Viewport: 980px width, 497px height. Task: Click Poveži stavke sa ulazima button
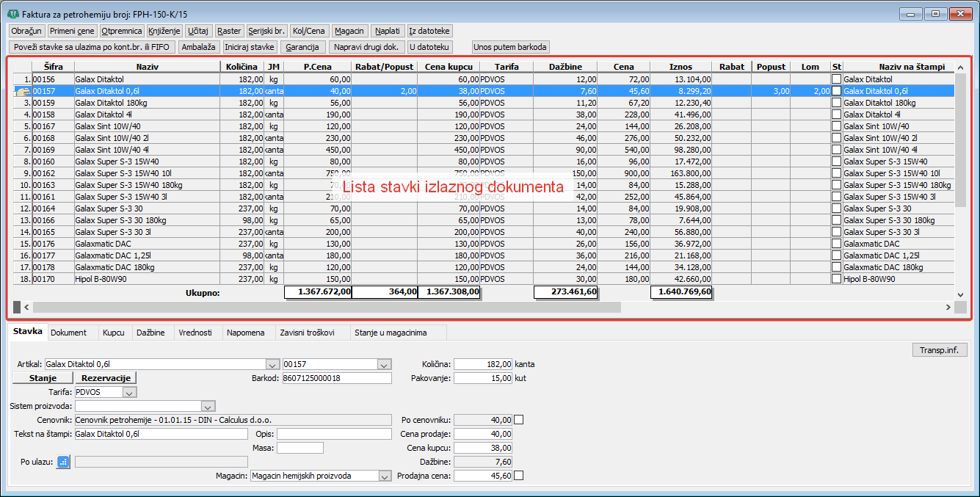tap(92, 47)
